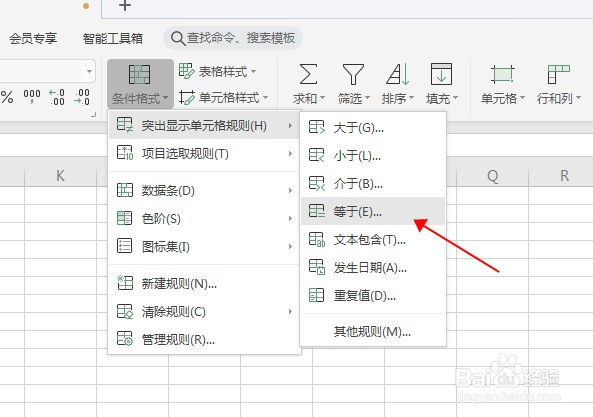
Task: Expand the 求和 dropdown arrow
Action: tap(323, 98)
